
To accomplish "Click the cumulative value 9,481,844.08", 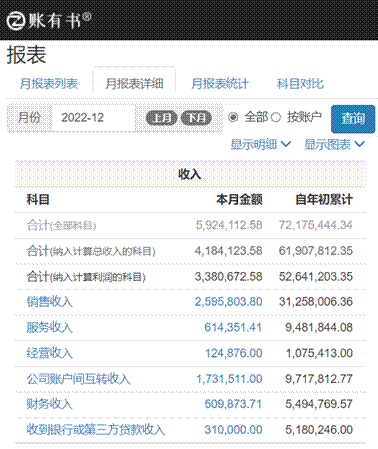I will click(319, 327).
